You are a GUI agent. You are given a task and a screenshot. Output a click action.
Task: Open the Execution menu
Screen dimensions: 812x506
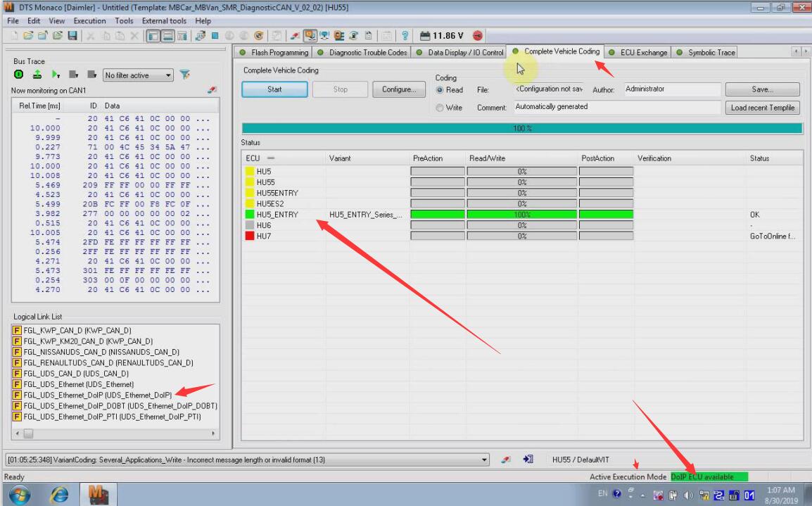[x=89, y=21]
